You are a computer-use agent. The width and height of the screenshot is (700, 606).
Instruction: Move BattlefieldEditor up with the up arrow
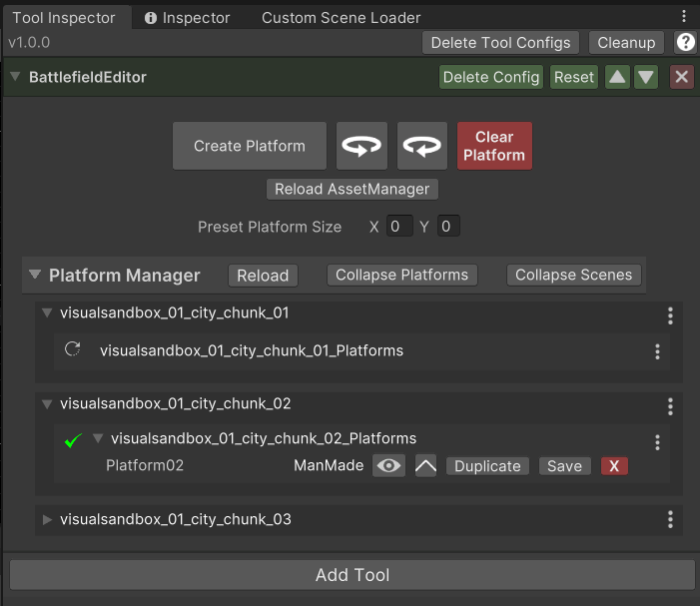(x=617, y=77)
